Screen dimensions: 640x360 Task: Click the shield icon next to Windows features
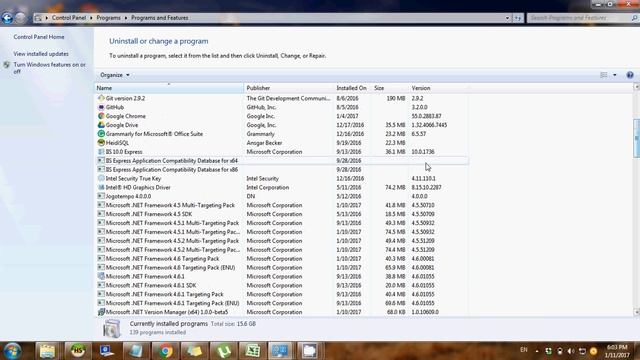pyautogui.click(x=6, y=65)
